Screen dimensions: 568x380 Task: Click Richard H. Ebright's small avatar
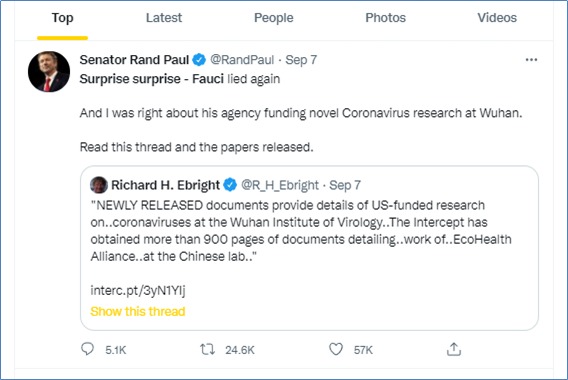[x=99, y=185]
